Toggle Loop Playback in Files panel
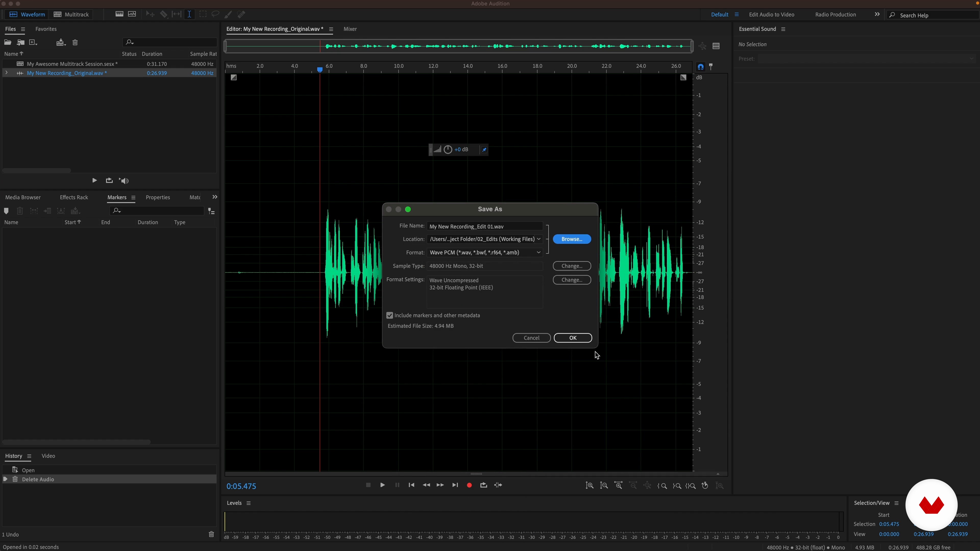Image resolution: width=980 pixels, height=551 pixels. (109, 181)
